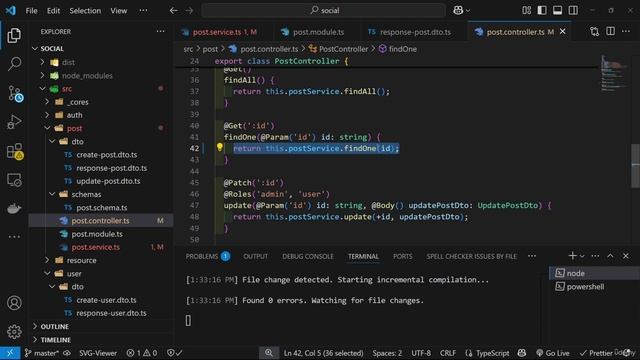This screenshot has width=640, height=360.
Task: Open create-user.dto.ts in the explorer
Action: pos(106,300)
